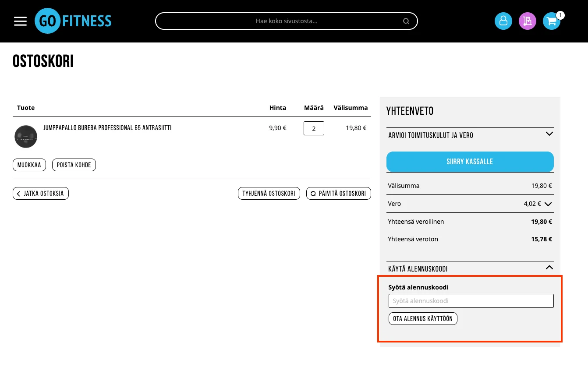This screenshot has height=367, width=588.
Task: Click the Ota alennus käyttöön button
Action: (423, 319)
